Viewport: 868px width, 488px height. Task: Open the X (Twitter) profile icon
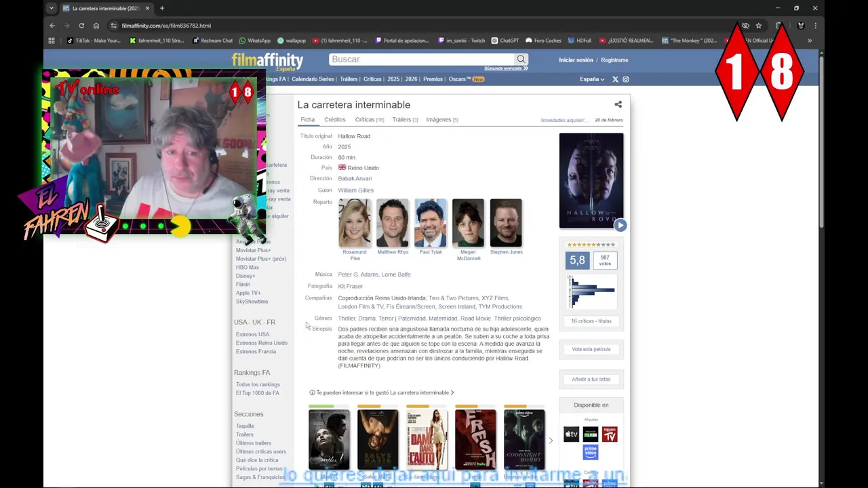coord(616,79)
